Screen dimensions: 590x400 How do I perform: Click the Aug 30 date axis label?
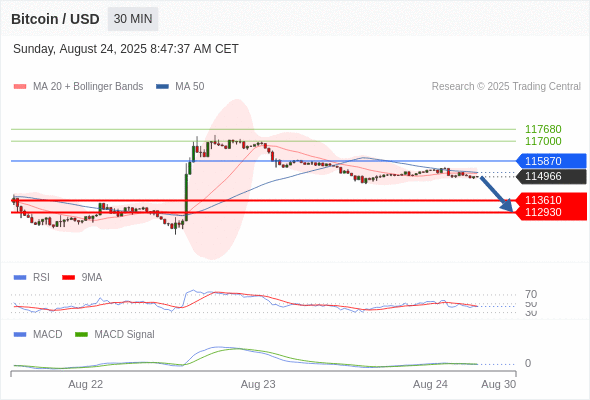(499, 384)
